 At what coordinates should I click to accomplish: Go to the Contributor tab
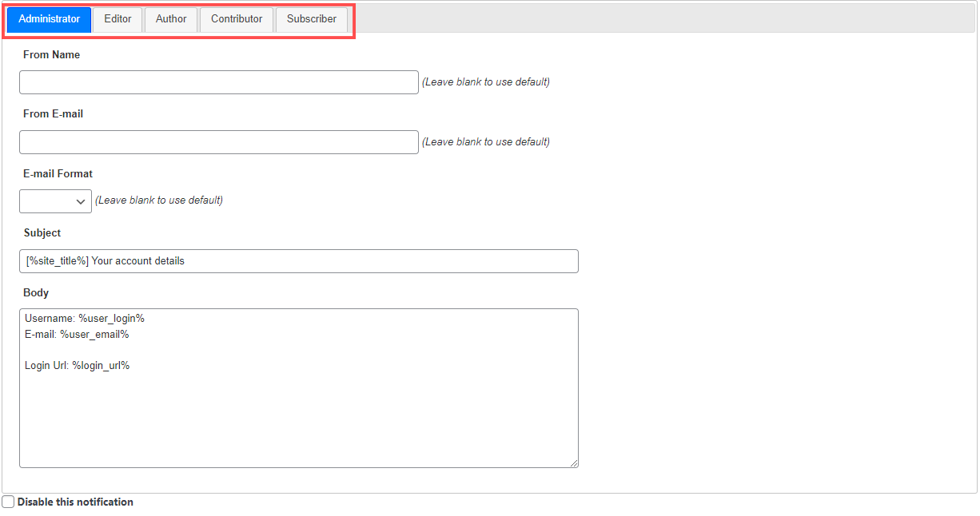click(x=237, y=19)
